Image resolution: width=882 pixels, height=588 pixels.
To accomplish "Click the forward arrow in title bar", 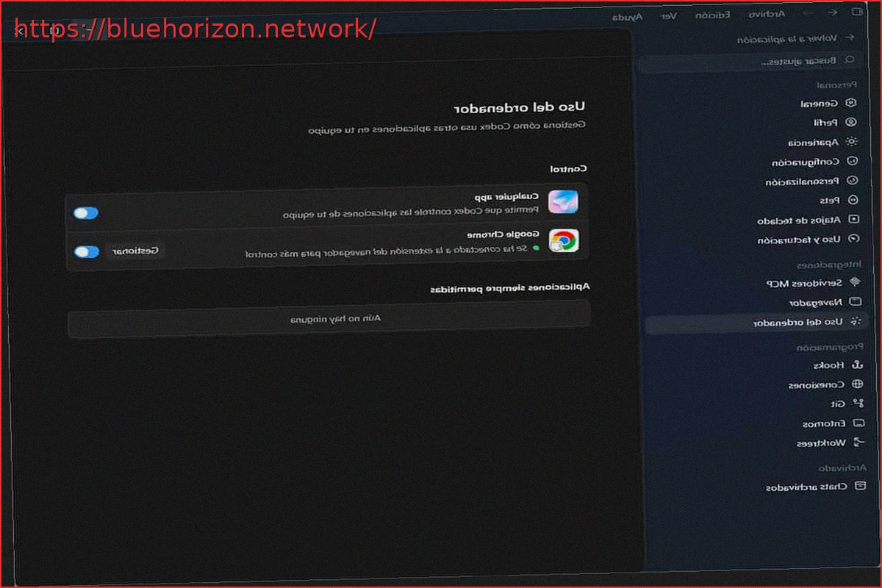I will [808, 13].
